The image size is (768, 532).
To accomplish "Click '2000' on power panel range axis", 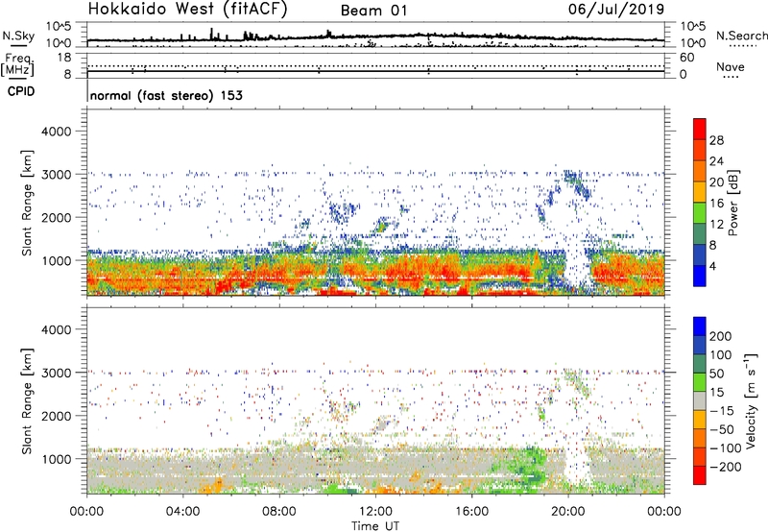I will 56,217.
